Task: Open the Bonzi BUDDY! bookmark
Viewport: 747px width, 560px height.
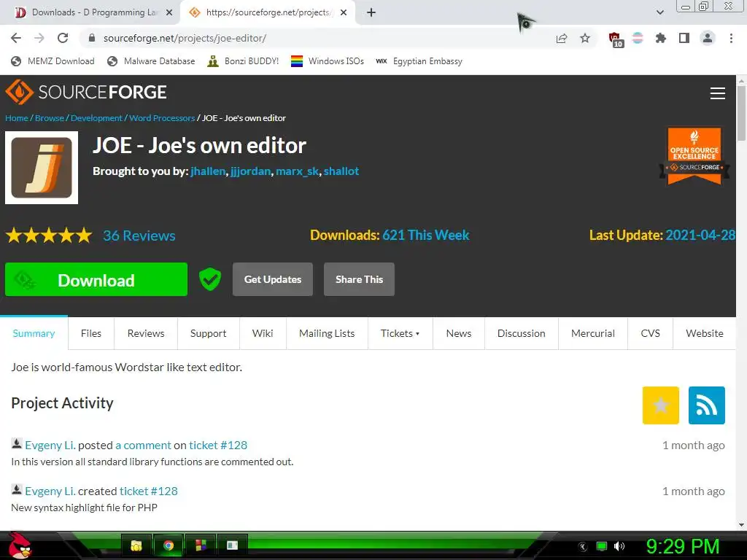Action: point(244,61)
